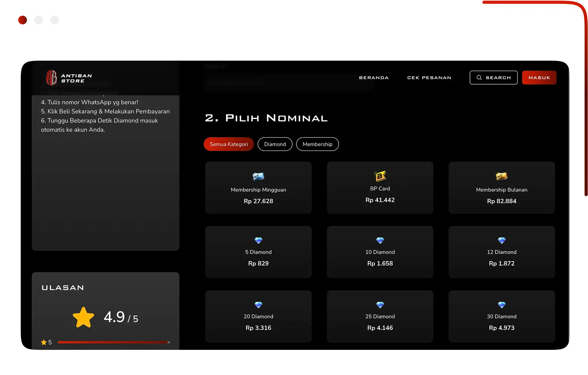The image size is (588, 375).
Task: Show only Membership category items
Action: pos(317,144)
